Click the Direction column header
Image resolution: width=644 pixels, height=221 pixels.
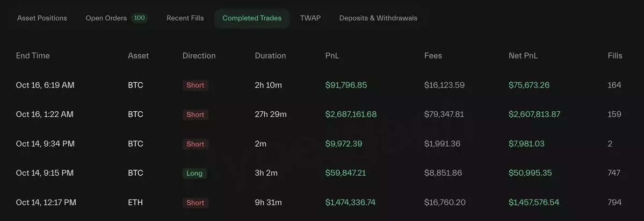click(199, 56)
